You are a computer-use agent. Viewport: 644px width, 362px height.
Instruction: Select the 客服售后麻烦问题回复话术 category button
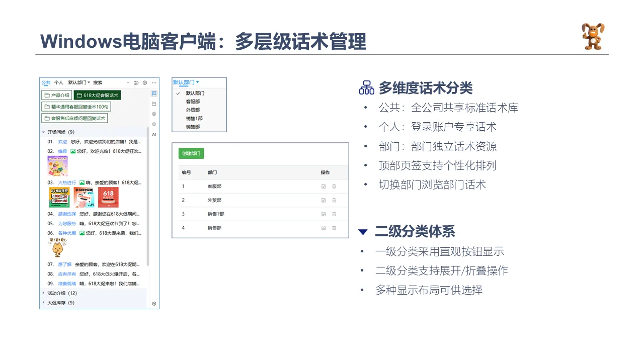pos(74,118)
